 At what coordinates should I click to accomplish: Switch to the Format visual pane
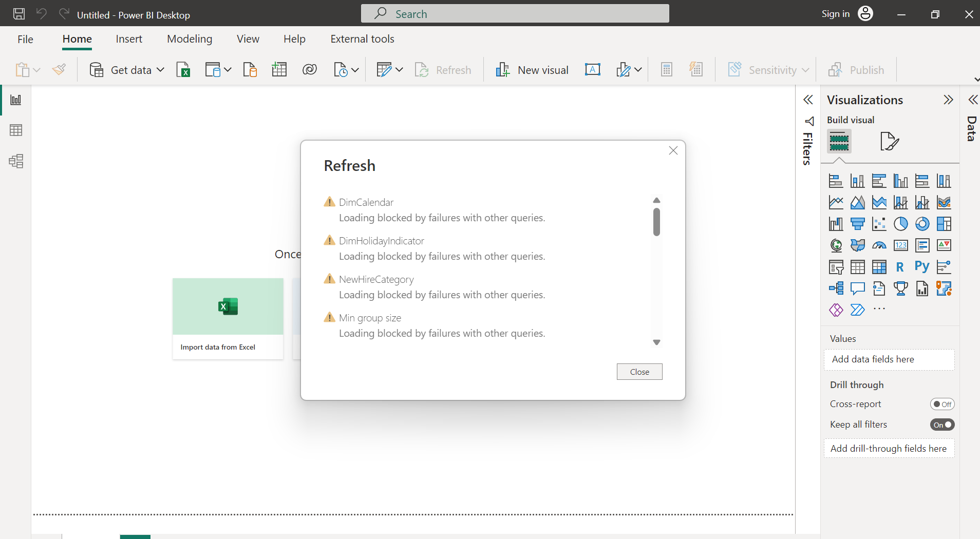[889, 141]
